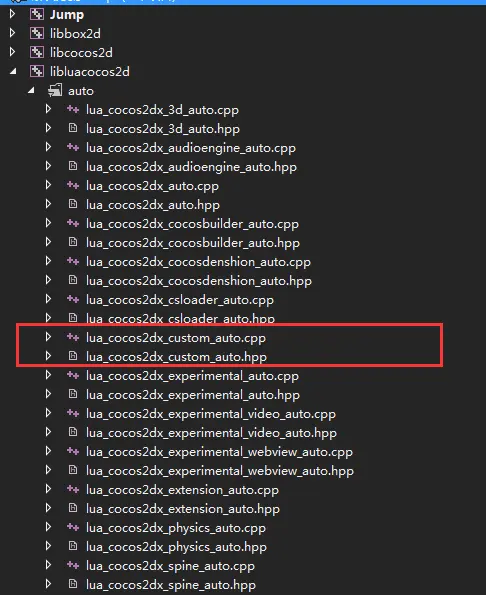Click the lua_cocos2dx_experimental_webview_auto.cpp file icon

click(73, 451)
